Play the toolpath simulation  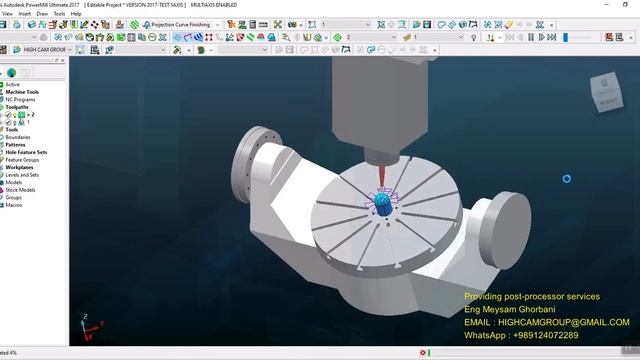541,38
